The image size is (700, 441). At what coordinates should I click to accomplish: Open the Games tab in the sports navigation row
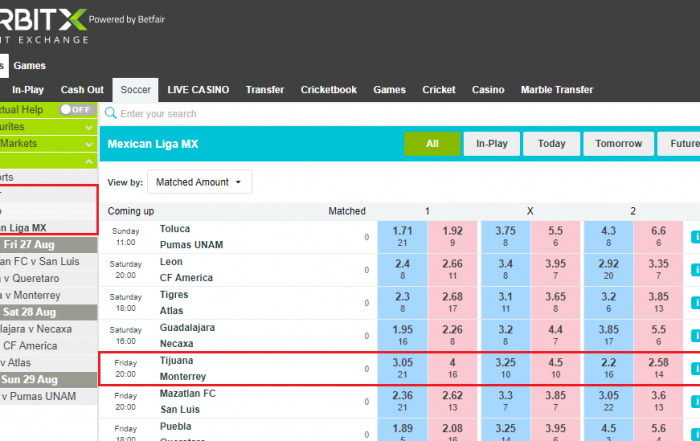pyautogui.click(x=389, y=90)
